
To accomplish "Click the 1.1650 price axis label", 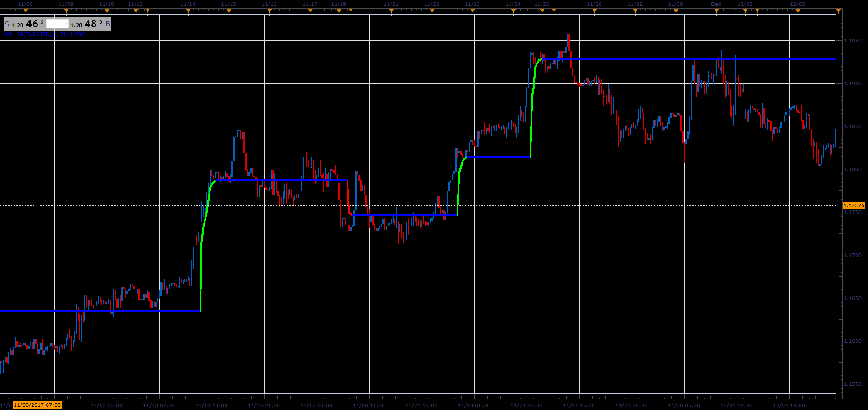I will (x=853, y=298).
